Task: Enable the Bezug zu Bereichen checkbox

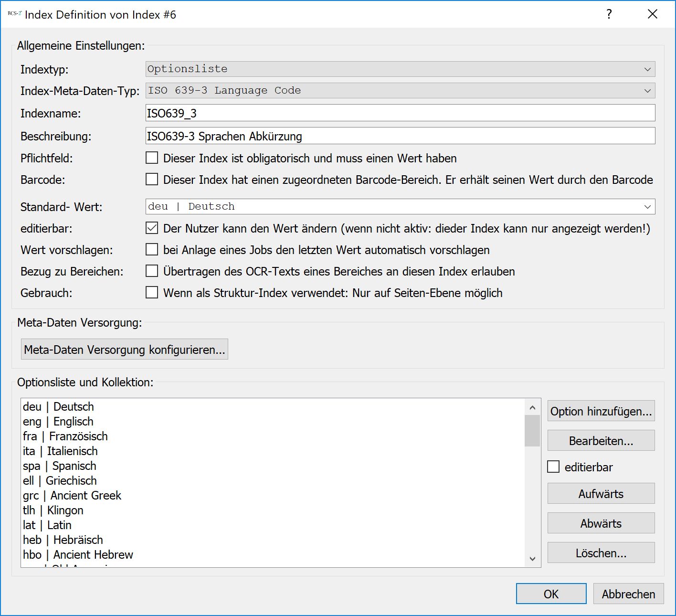Action: pyautogui.click(x=152, y=271)
